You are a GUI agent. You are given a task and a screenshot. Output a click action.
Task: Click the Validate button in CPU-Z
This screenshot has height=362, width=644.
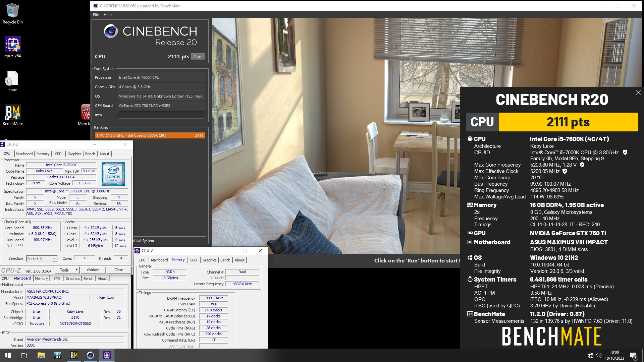pyautogui.click(x=93, y=270)
